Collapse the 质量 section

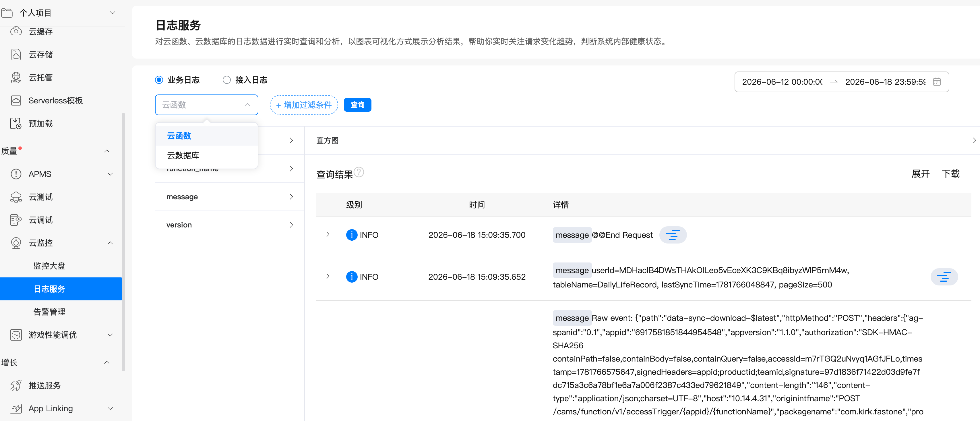[107, 151]
